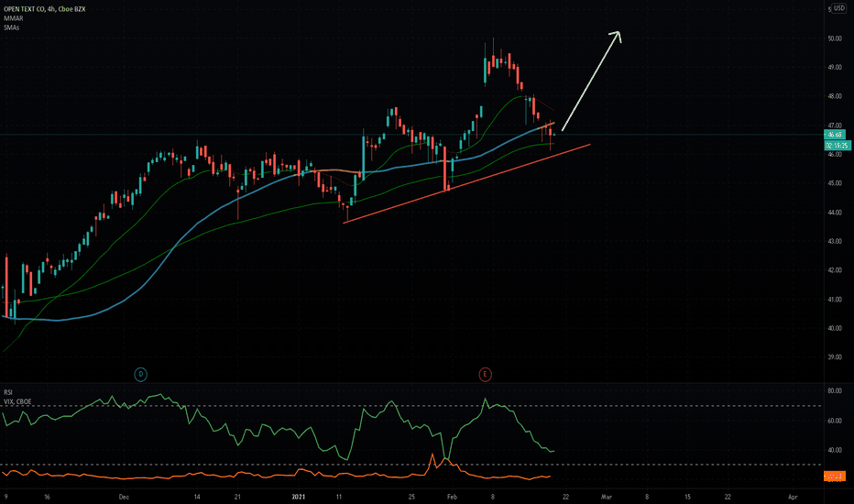
Task: Click the 25 date label
Action: coord(411,497)
